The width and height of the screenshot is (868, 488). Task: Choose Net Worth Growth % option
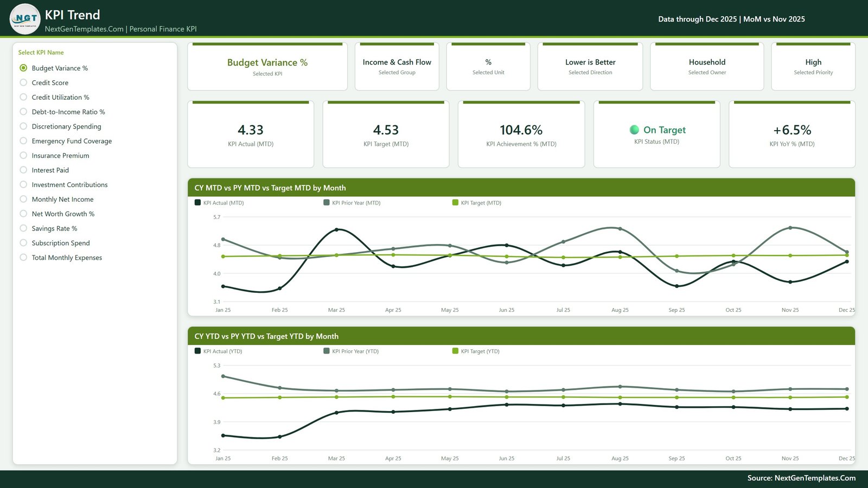tap(23, 214)
